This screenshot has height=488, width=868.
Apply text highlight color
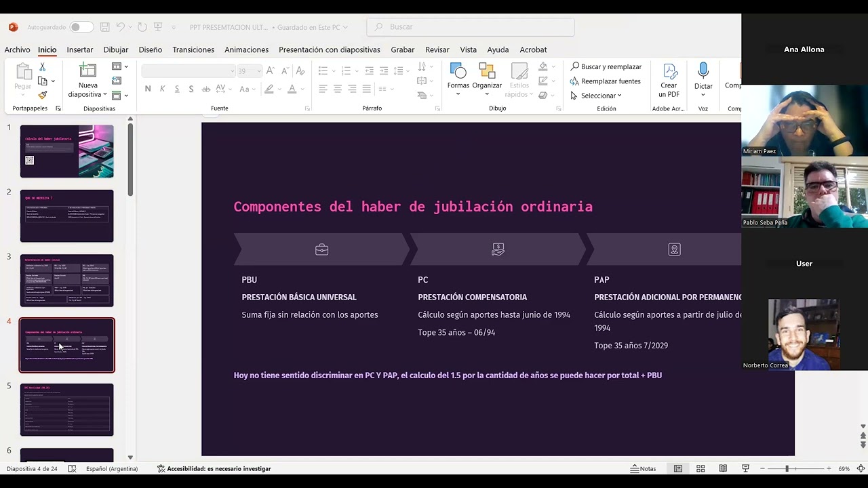point(269,89)
